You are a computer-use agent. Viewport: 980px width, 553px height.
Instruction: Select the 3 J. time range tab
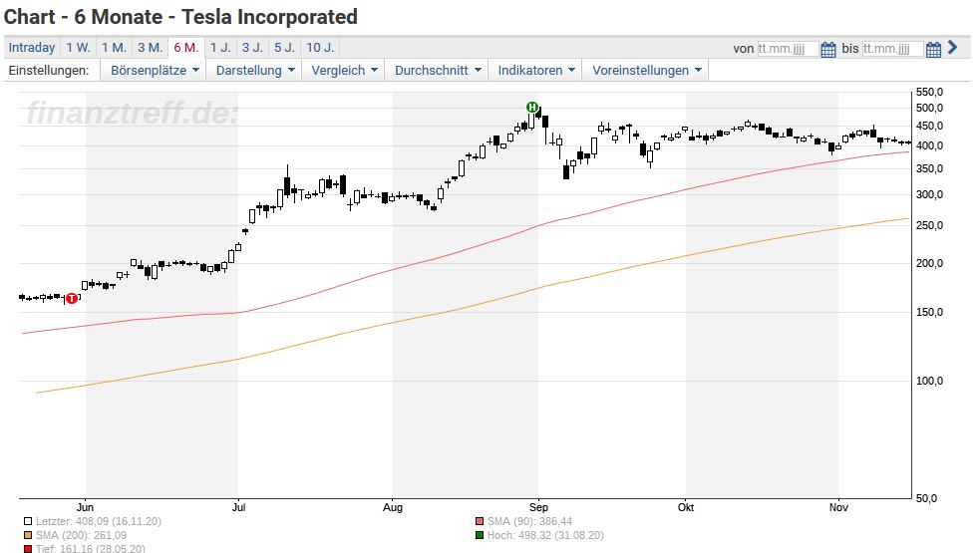coord(252,48)
